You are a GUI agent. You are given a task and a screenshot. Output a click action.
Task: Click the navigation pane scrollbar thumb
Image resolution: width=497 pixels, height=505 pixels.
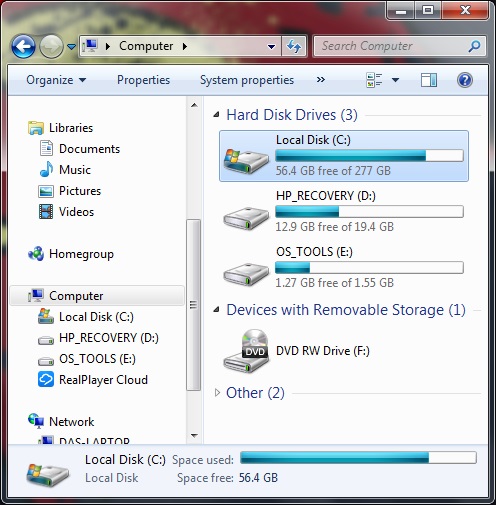point(193,305)
